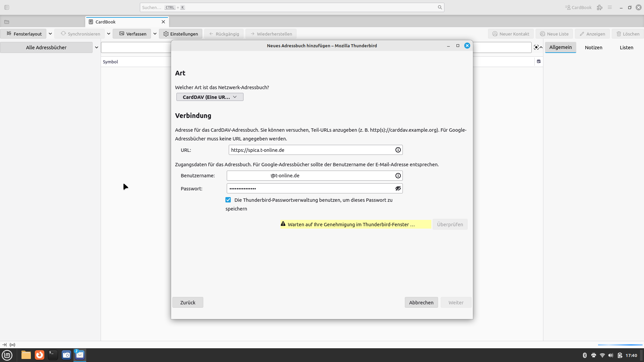Viewport: 644px width, 362px height.
Task: Click Neue Liste in the toolbar
Action: [x=554, y=34]
